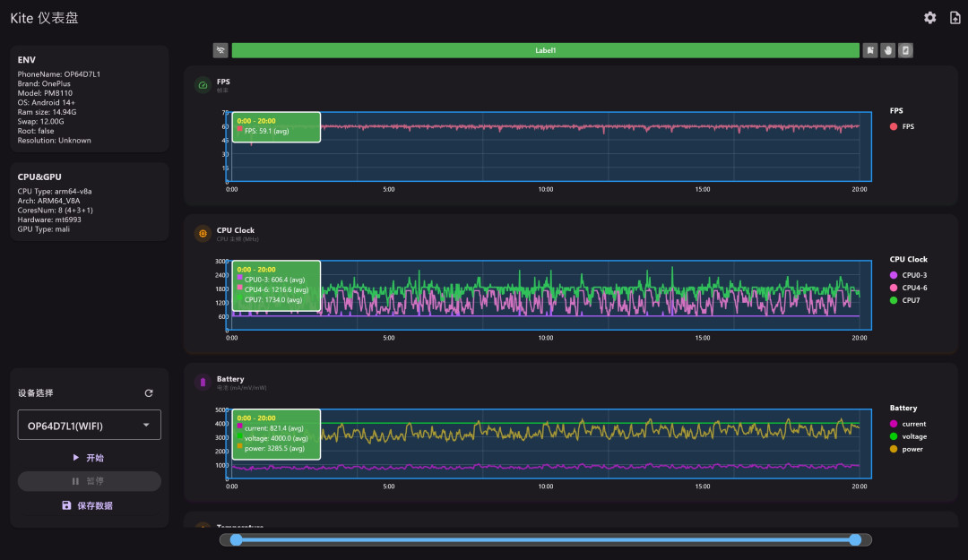The width and height of the screenshot is (968, 560).
Task: Click the export file icon
Action: [955, 18]
